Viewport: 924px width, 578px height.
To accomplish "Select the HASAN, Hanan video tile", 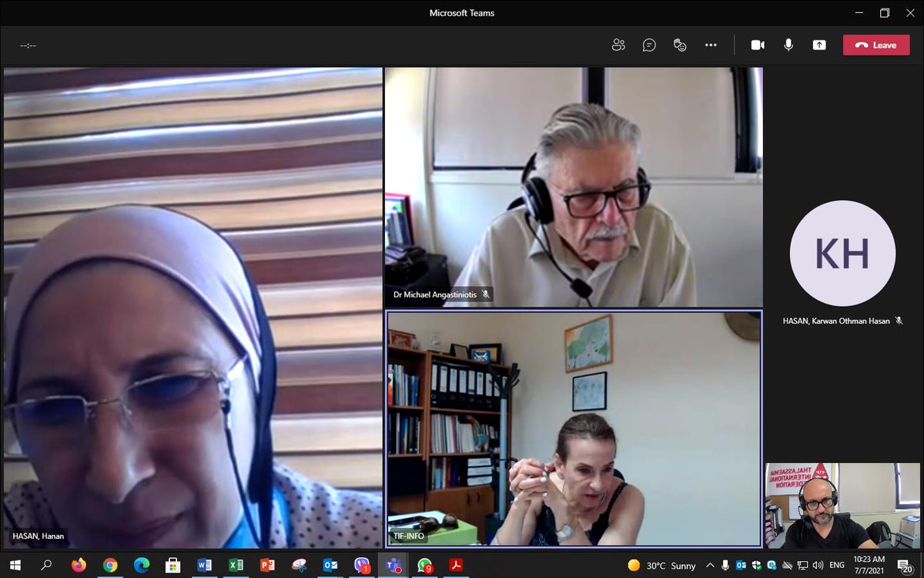I will click(x=193, y=307).
